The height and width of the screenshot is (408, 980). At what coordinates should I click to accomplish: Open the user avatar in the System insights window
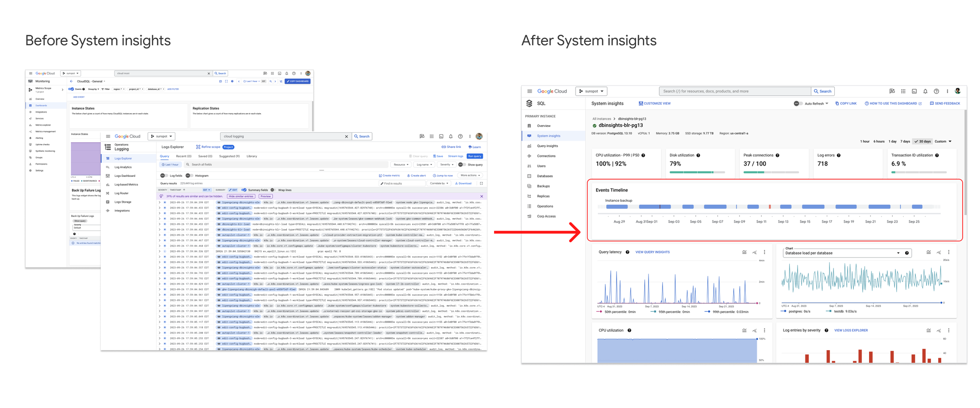tap(958, 91)
